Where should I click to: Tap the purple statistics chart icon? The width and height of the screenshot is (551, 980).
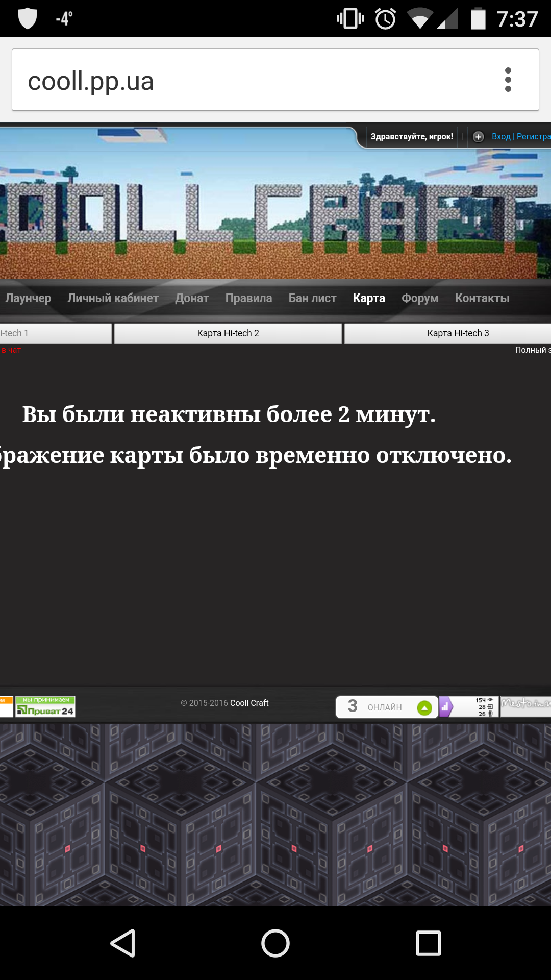[x=445, y=707]
